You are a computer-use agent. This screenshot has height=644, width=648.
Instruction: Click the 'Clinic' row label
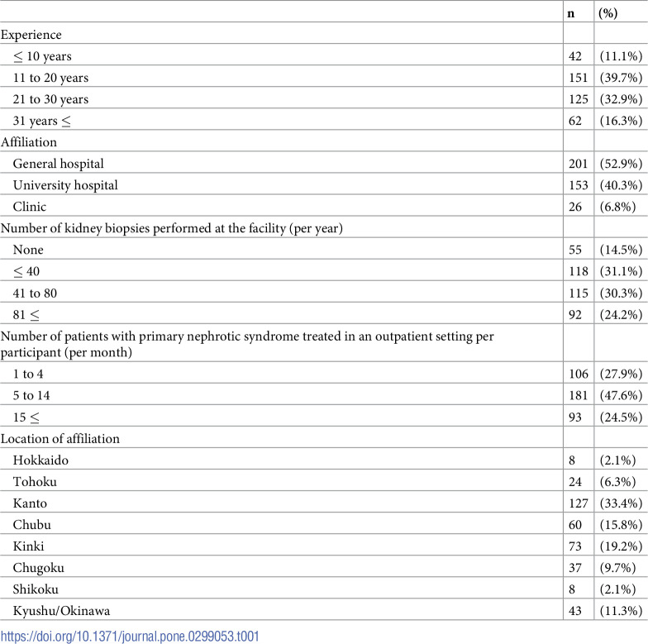(30, 207)
